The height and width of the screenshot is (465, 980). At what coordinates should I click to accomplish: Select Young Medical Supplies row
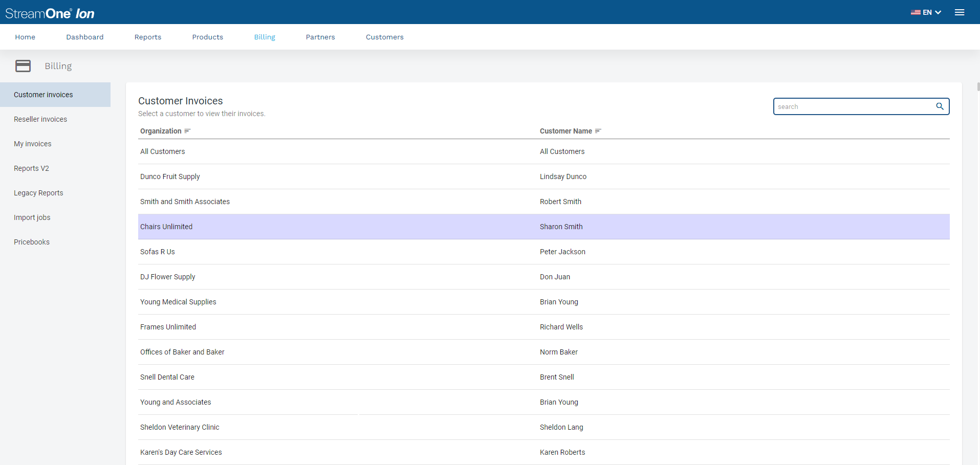(544, 302)
